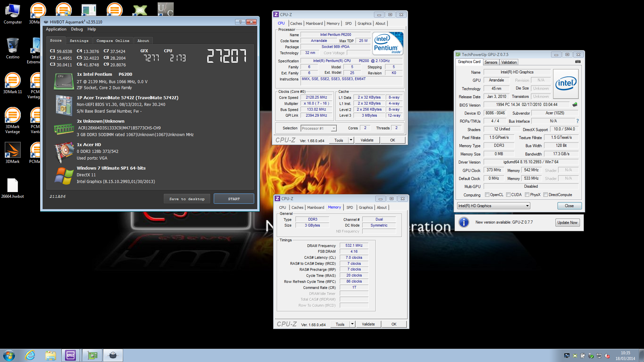The height and width of the screenshot is (362, 644).
Task: Click OK in the top CPU-Z window
Action: point(392,140)
